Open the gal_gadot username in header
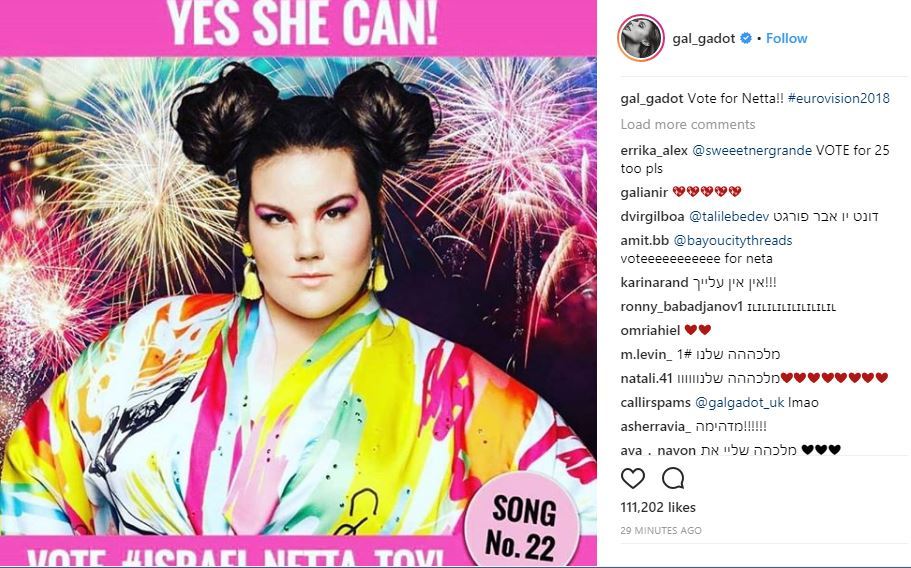The height and width of the screenshot is (568, 911). (x=703, y=38)
